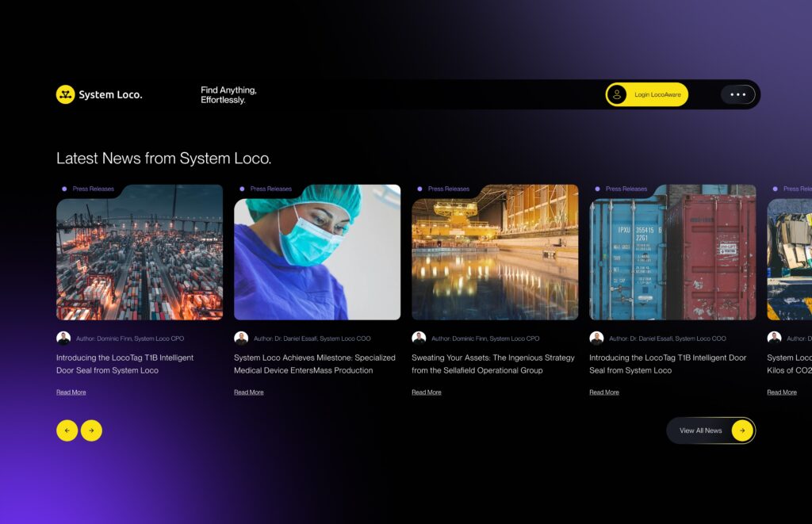
Task: Click the left arrow carousel control
Action: click(67, 430)
